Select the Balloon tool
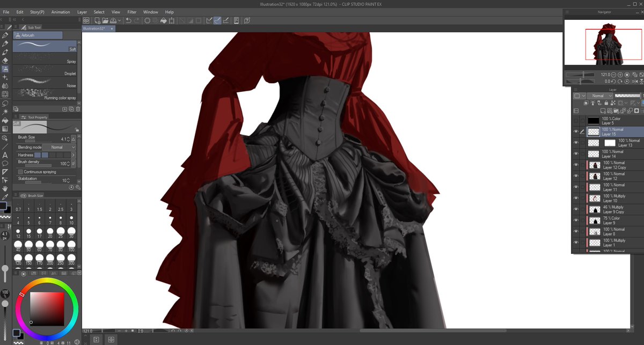This screenshot has height=345, width=644. coord(5,163)
